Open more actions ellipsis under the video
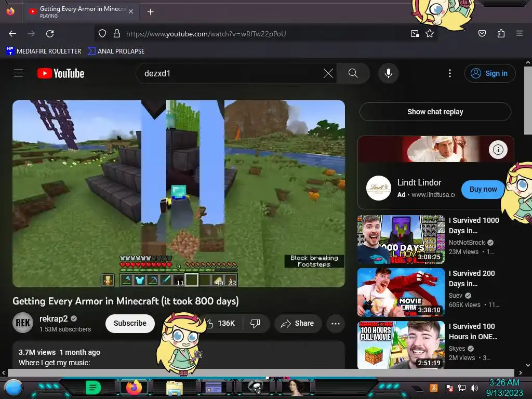This screenshot has height=399, width=532. pos(336,323)
